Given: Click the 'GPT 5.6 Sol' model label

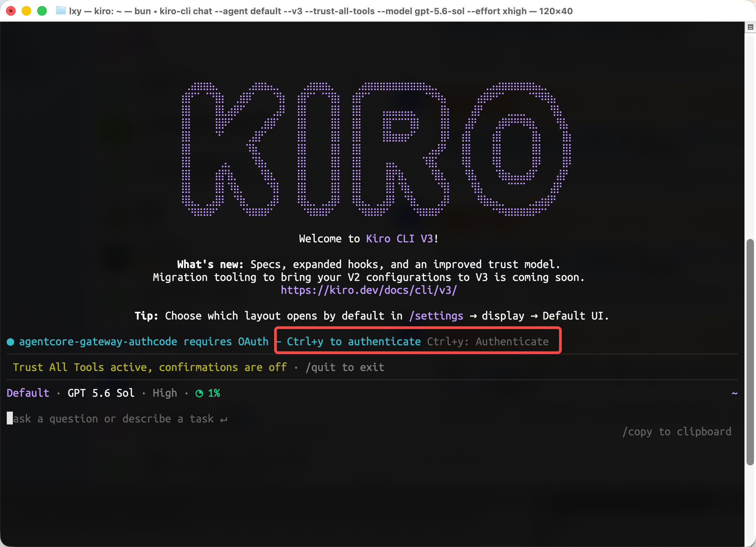Looking at the screenshot, I should (x=101, y=393).
